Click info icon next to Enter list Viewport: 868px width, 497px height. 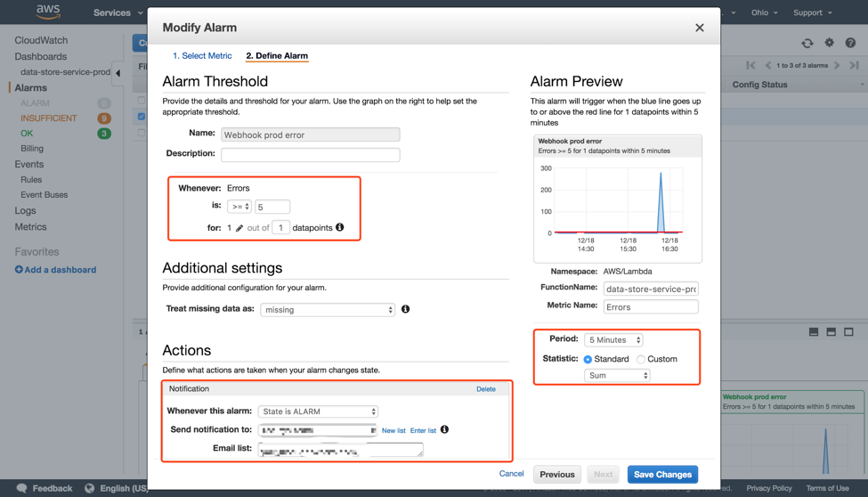445,430
